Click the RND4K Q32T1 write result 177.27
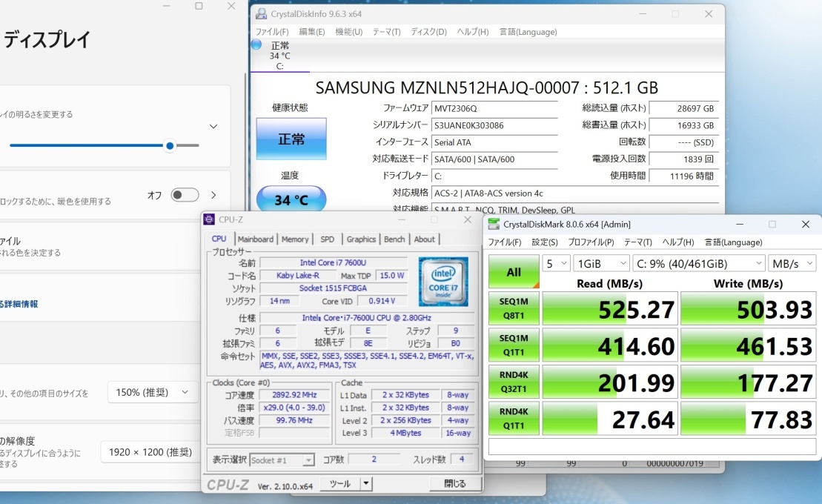Viewport: 822px width, 504px height. [748, 382]
